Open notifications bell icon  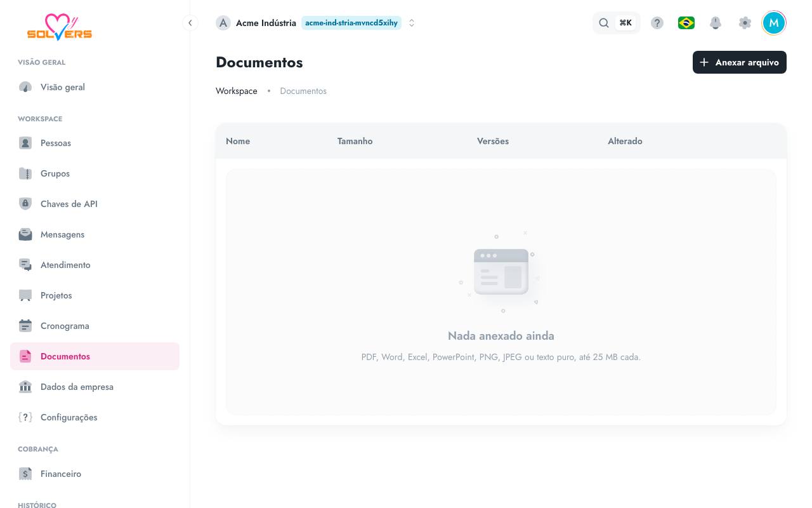pos(716,23)
